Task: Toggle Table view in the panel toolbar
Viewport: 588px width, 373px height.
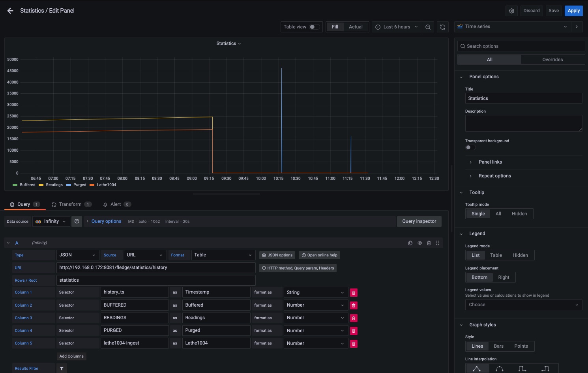Action: pos(314,26)
